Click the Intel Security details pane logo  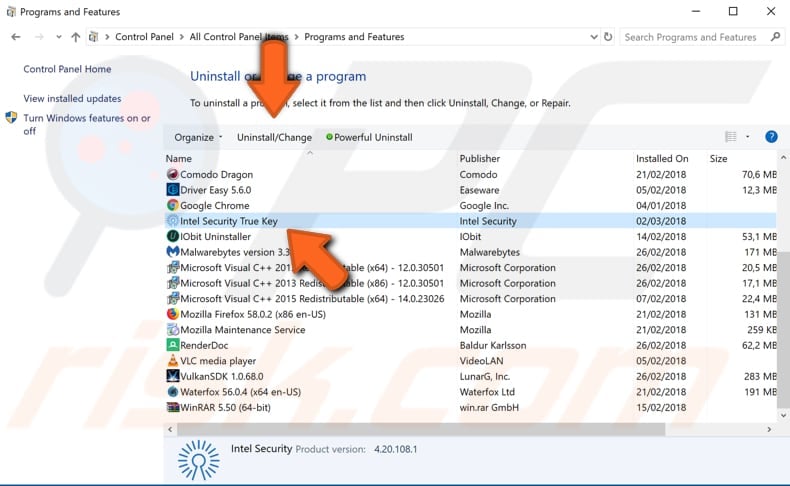pyautogui.click(x=199, y=459)
